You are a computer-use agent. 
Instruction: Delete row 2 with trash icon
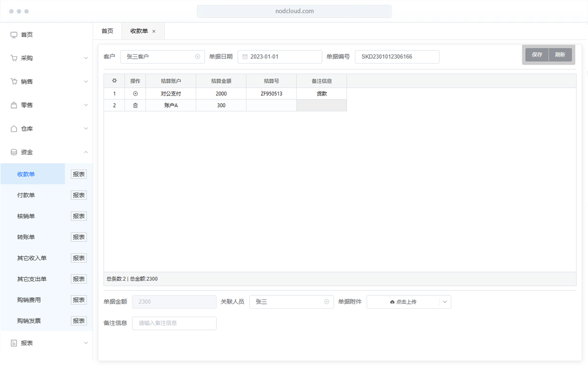pyautogui.click(x=135, y=105)
